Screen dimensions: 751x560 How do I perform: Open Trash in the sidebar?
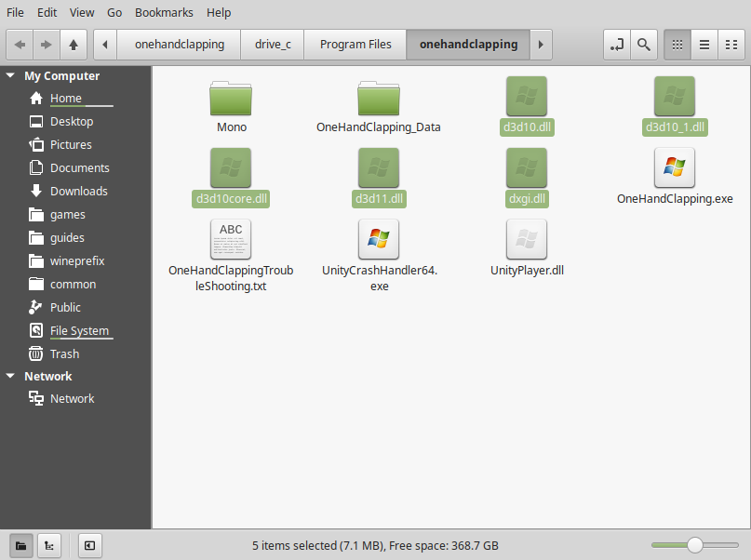click(75, 354)
